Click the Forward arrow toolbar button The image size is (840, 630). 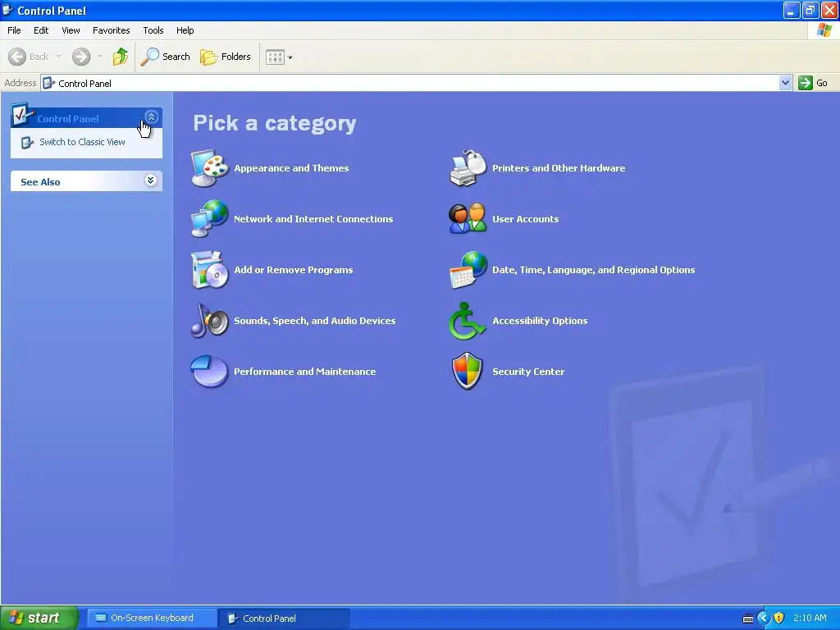(x=81, y=57)
